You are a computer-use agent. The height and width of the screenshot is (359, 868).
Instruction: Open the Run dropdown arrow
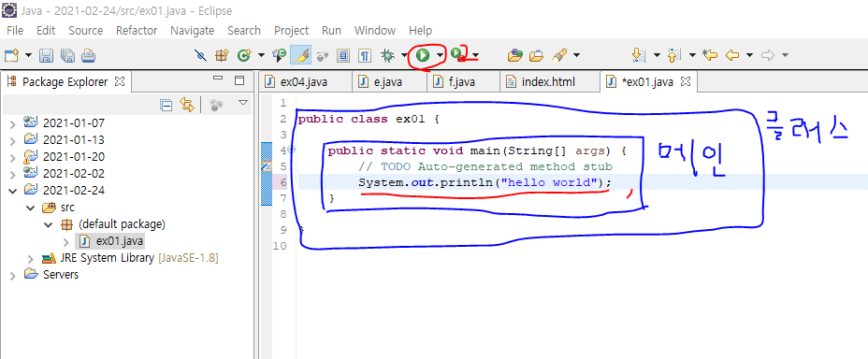click(440, 55)
